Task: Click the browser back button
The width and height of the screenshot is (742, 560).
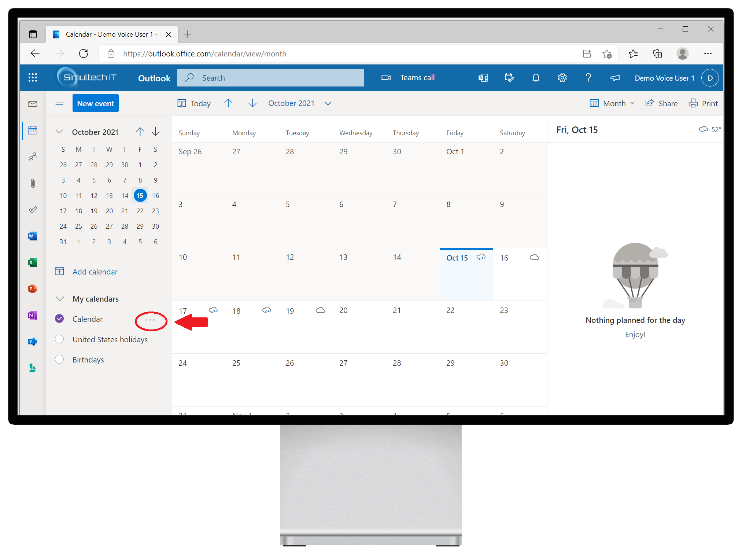Action: 35,54
